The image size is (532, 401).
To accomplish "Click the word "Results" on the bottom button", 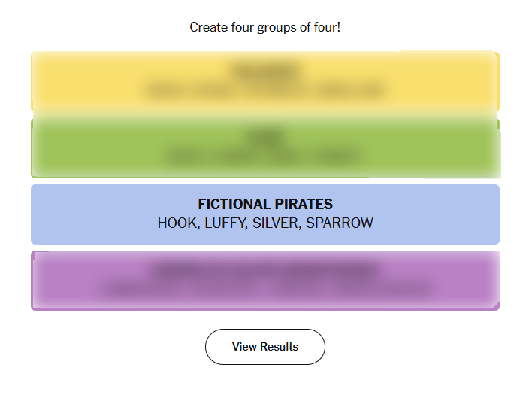I will pyautogui.click(x=280, y=347).
